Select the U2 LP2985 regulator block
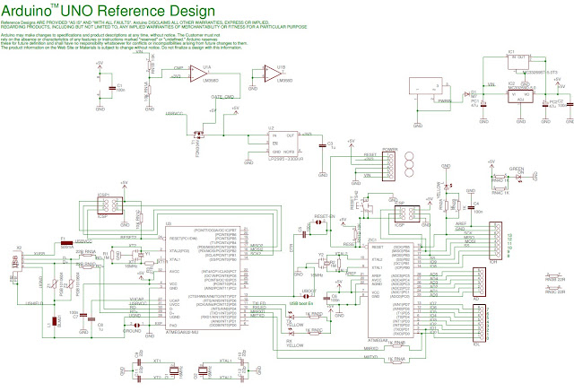The height and width of the screenshot is (392, 574). [x=283, y=144]
